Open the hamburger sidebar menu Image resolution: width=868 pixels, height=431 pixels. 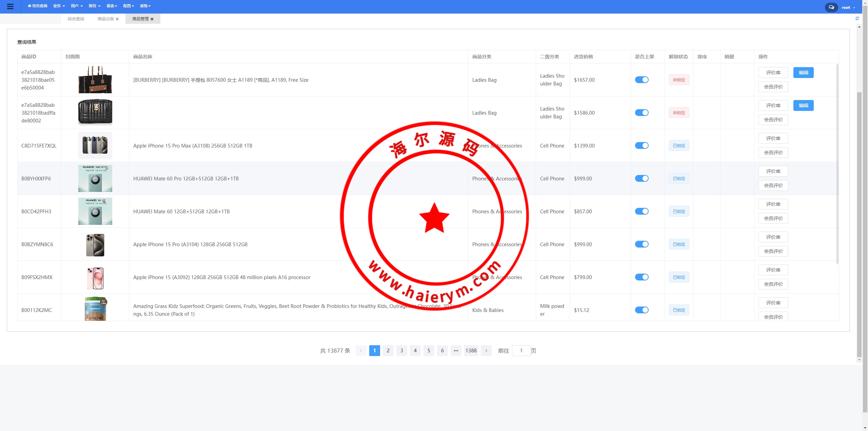coord(10,6)
